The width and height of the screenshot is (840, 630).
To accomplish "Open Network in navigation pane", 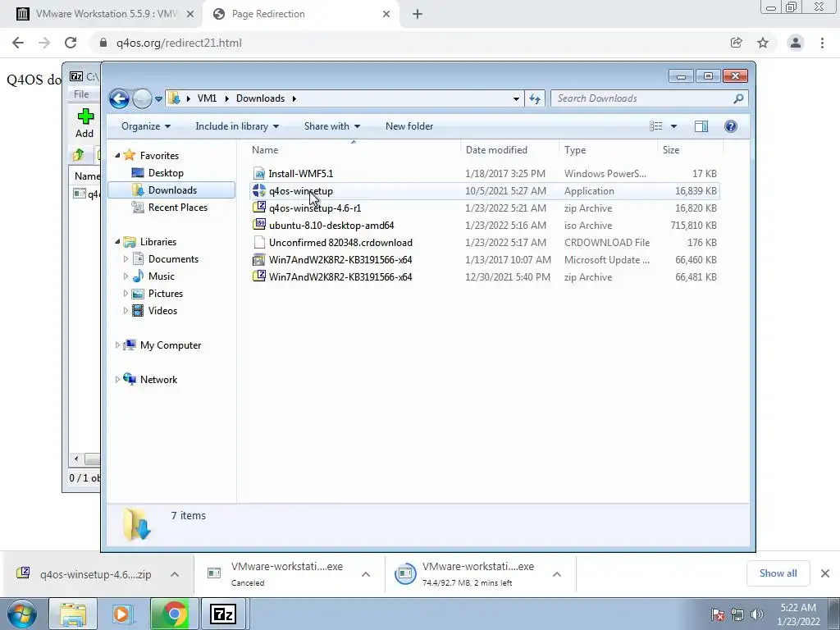I will tap(158, 380).
